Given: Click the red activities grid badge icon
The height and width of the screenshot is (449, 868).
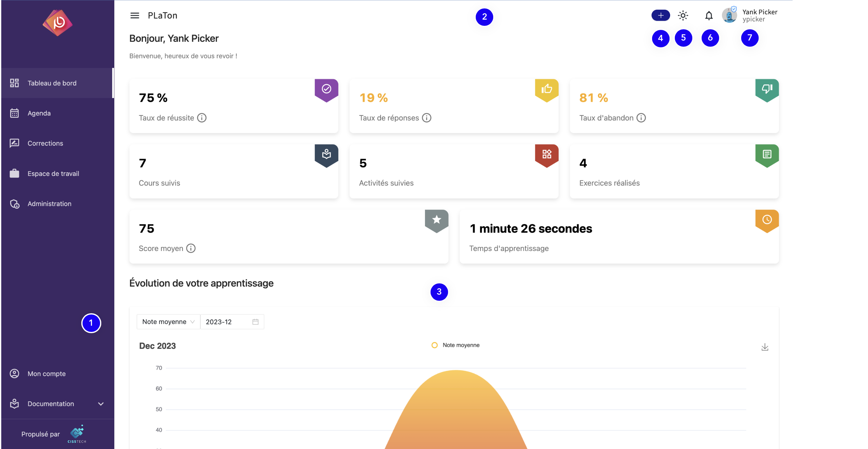Looking at the screenshot, I should click(546, 154).
